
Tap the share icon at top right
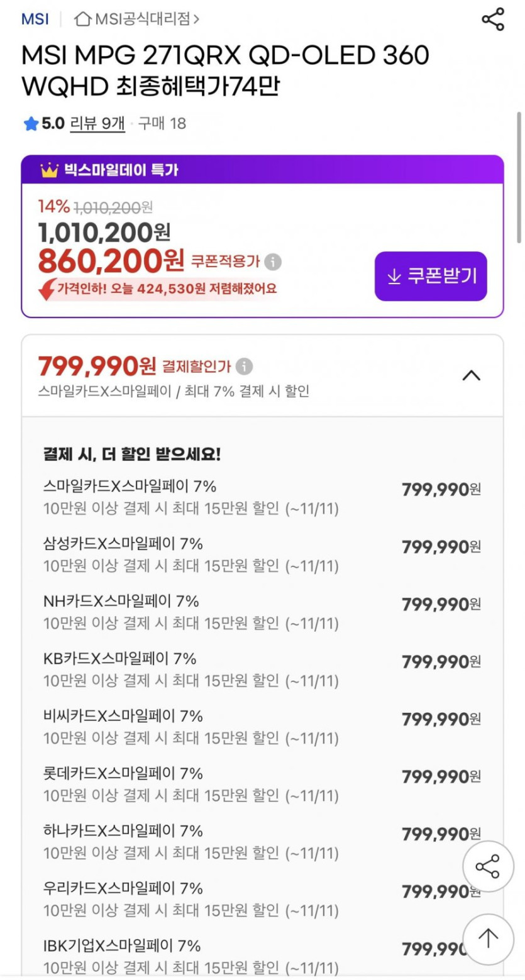pyautogui.click(x=492, y=19)
